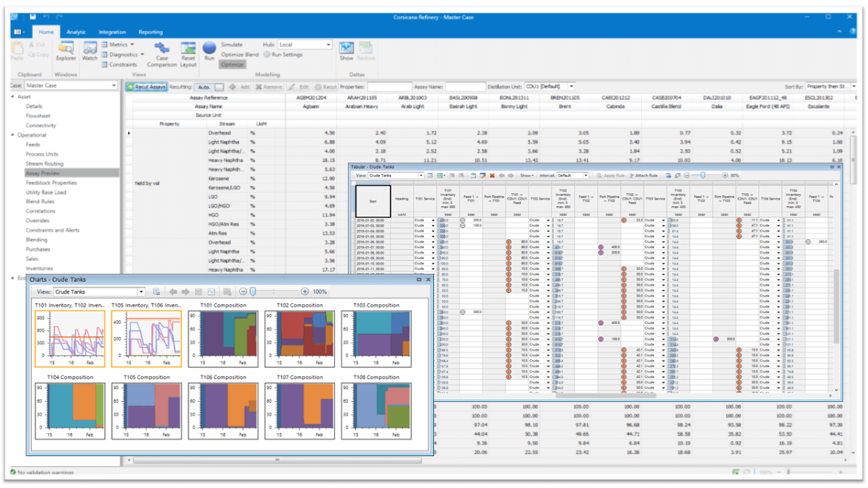Toggle the Recutting Auto button
The width and height of the screenshot is (868, 488).
204,87
